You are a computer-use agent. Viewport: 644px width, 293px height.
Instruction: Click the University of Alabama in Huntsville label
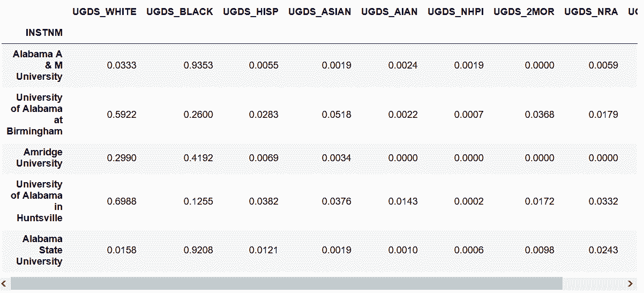[37, 201]
